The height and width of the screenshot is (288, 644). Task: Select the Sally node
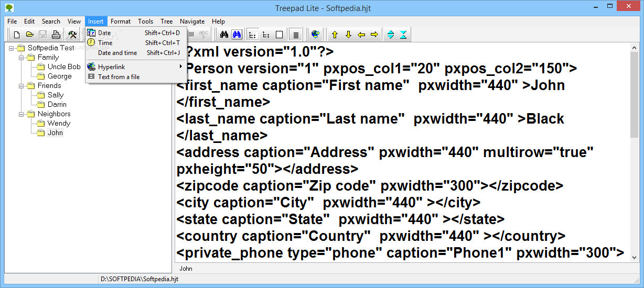56,95
